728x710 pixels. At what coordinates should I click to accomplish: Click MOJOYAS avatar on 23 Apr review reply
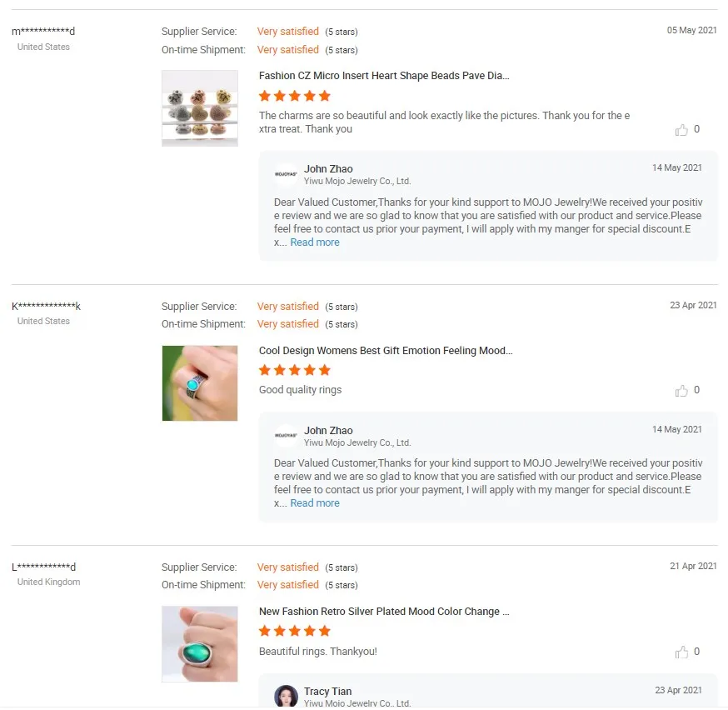286,436
